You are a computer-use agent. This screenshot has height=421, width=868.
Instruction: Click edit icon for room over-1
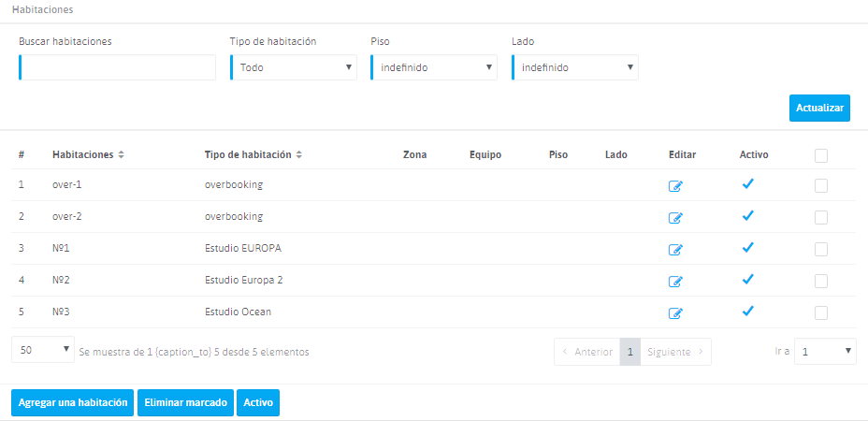click(675, 186)
